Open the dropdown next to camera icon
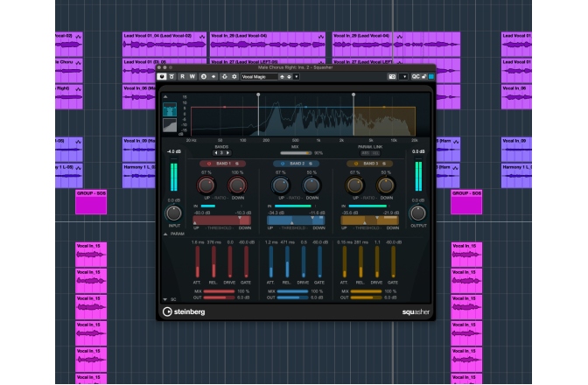This screenshot has width=588, height=385. [x=404, y=76]
